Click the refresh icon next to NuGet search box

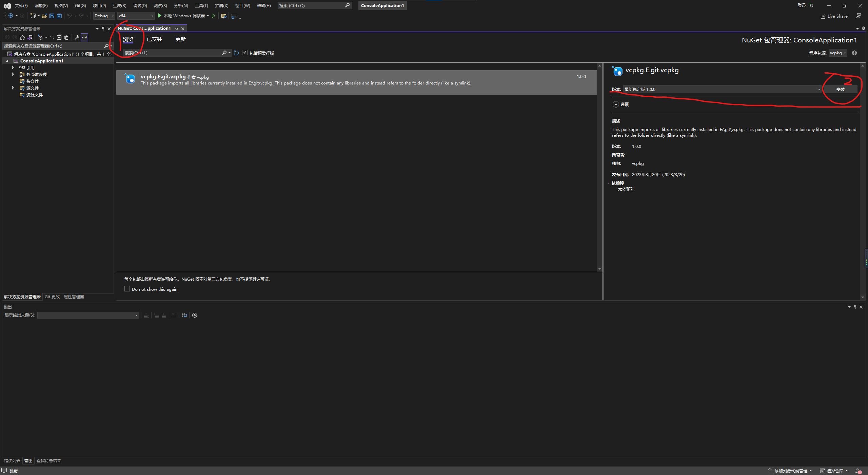coord(236,53)
